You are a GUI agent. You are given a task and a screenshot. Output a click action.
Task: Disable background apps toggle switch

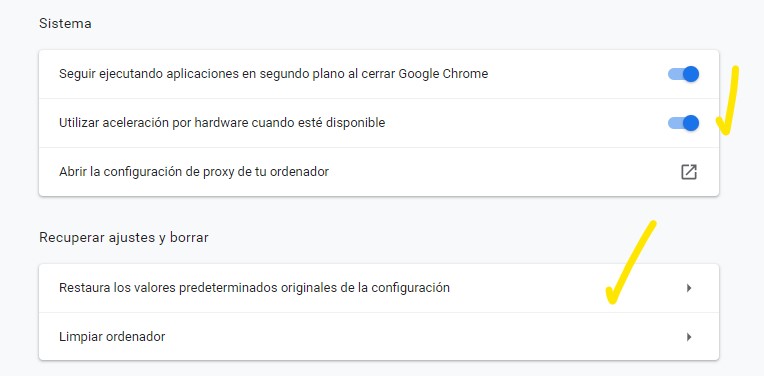(x=683, y=74)
